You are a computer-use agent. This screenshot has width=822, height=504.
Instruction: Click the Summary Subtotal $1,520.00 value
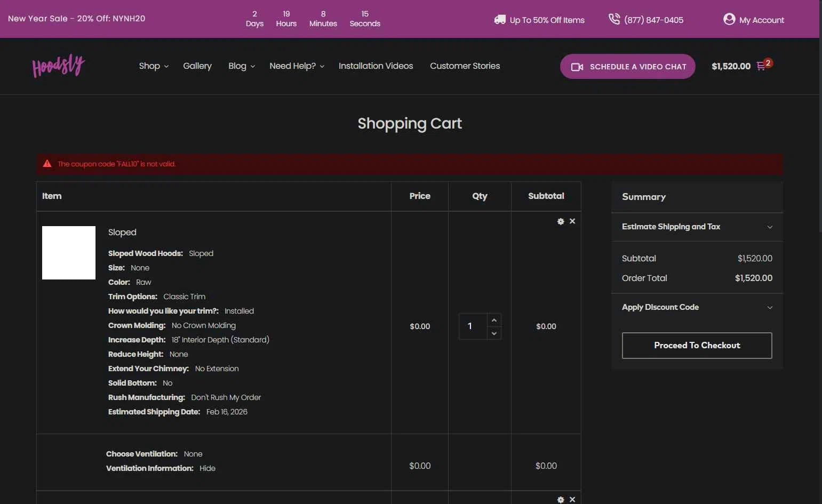tap(755, 259)
